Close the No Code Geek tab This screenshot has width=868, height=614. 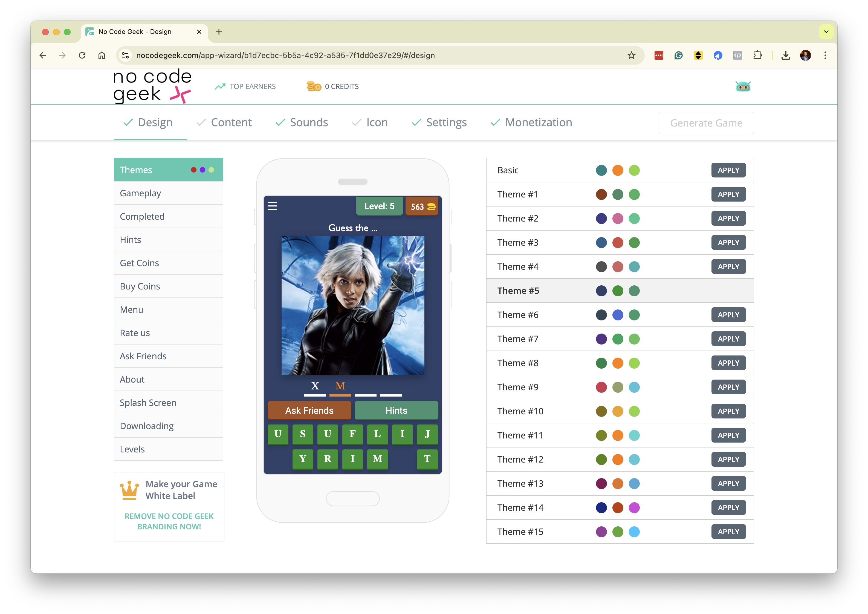[199, 32]
